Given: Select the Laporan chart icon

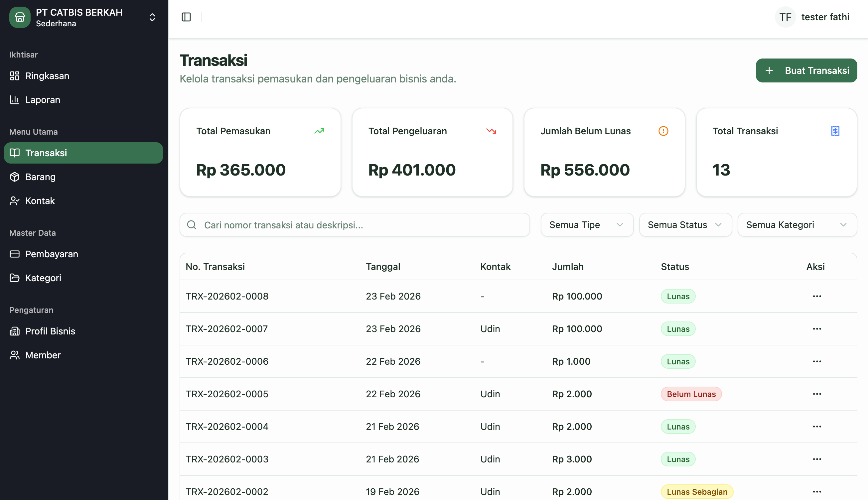Looking at the screenshot, I should click(x=14, y=100).
